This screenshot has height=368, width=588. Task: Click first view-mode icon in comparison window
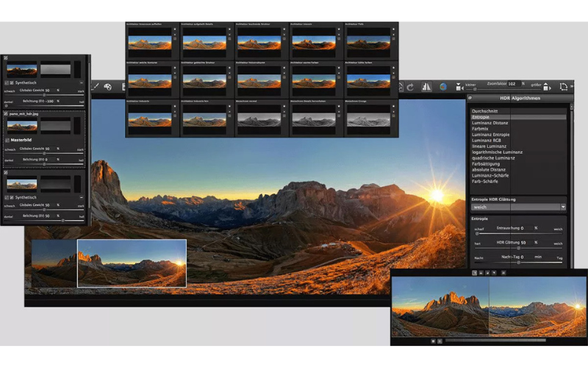click(x=474, y=273)
